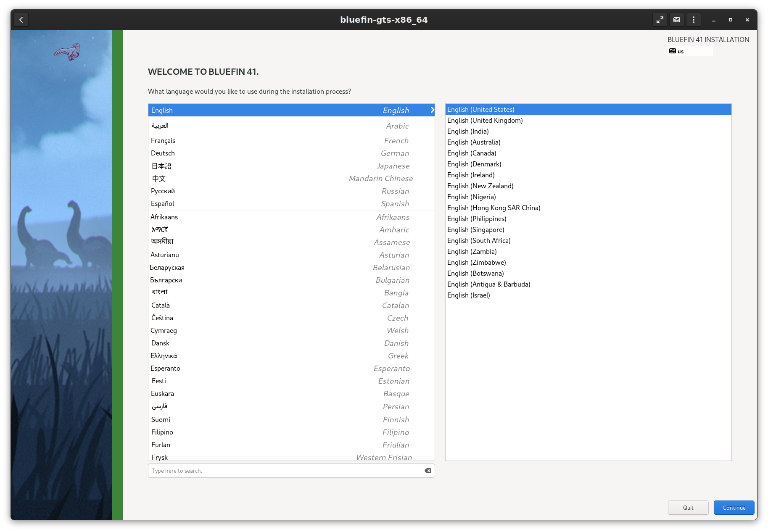The width and height of the screenshot is (768, 532).
Task: Minimize the bluefin-gts-x86_64 window
Action: click(x=714, y=20)
